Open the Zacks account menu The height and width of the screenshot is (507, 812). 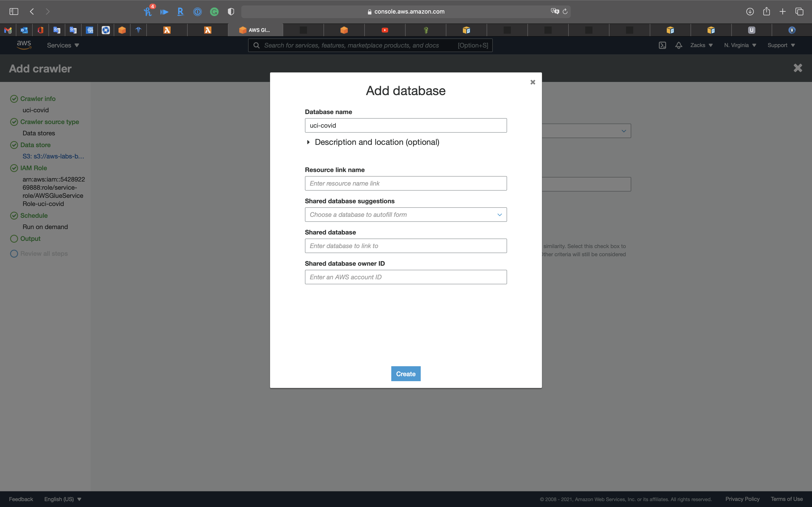click(x=701, y=45)
